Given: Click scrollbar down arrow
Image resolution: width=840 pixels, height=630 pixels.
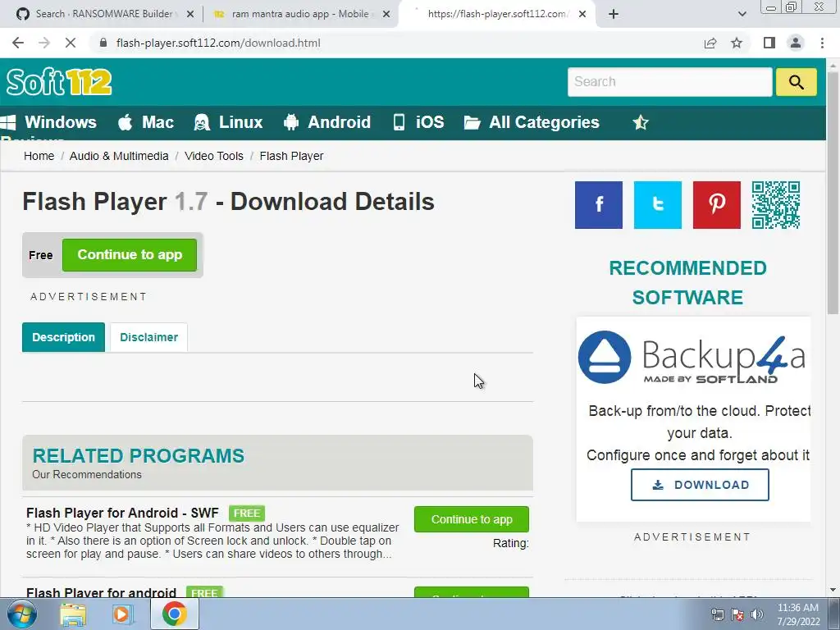Looking at the screenshot, I should (833, 591).
